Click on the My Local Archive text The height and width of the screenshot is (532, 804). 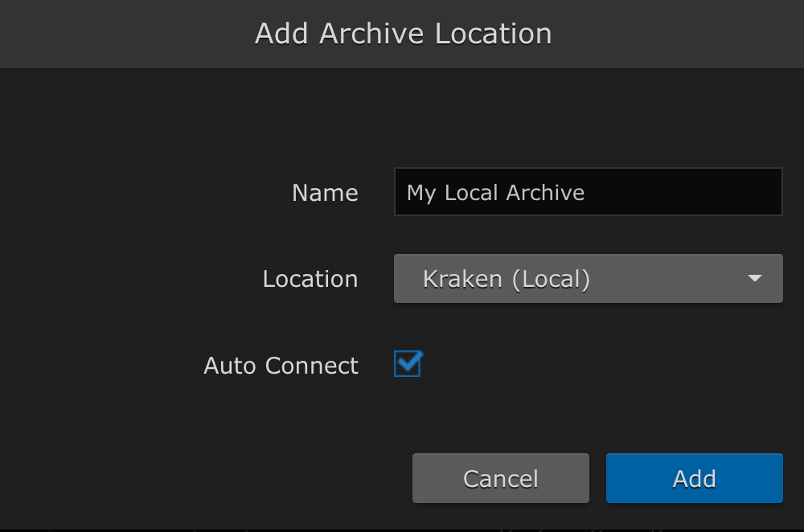495,193
